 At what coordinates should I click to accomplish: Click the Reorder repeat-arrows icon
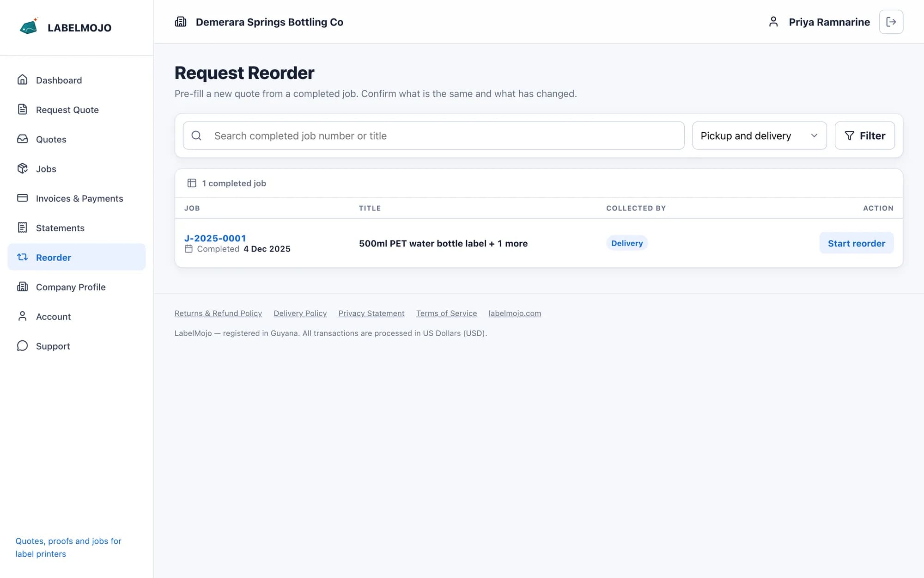[x=22, y=257]
